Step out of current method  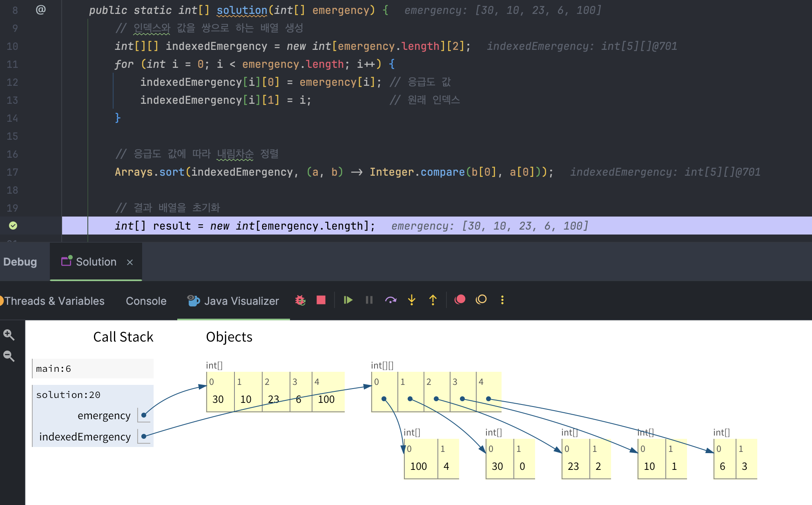coord(433,300)
